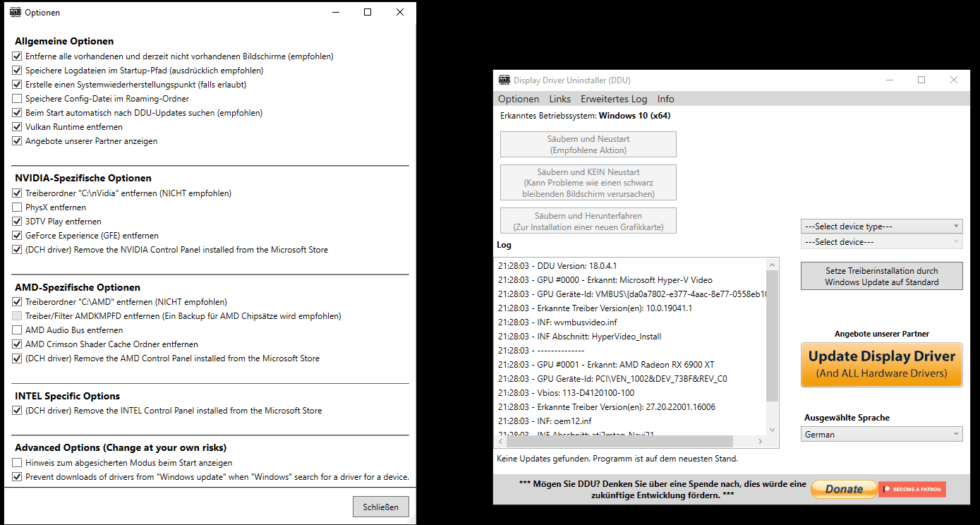Click the log scroll-down arrow
The width and height of the screenshot is (980, 525).
pos(772,430)
